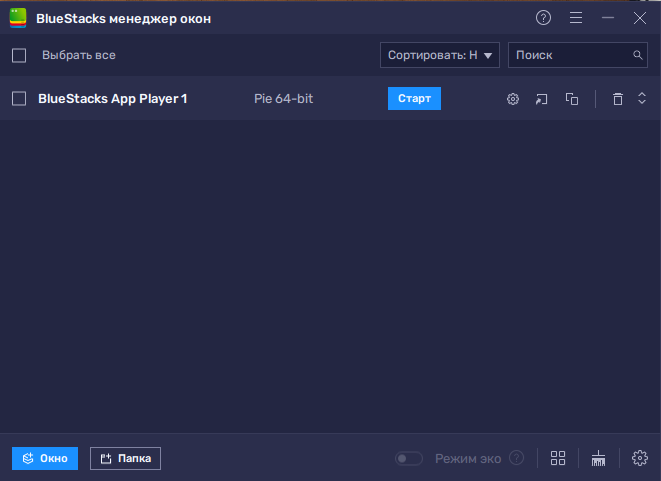Open the hamburger menu in title bar
Screen dimensions: 661x481
576,18
